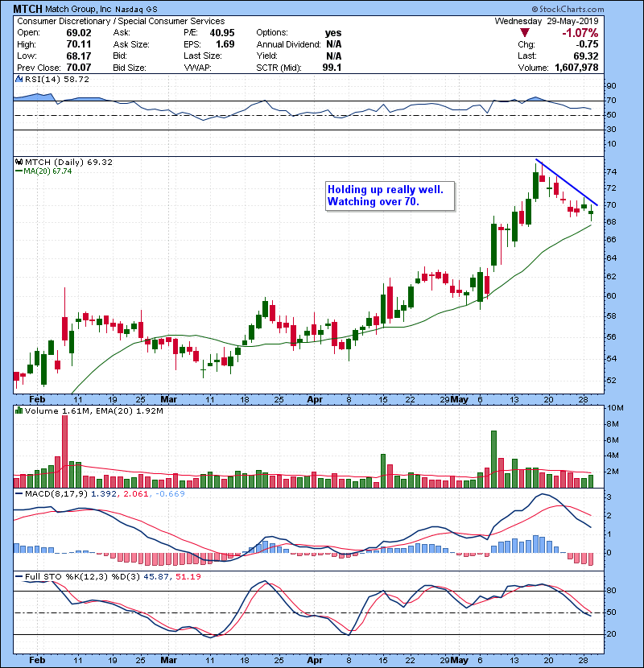Click the stochastic %D value 51.19
This screenshot has height=668, width=644.
188,576
